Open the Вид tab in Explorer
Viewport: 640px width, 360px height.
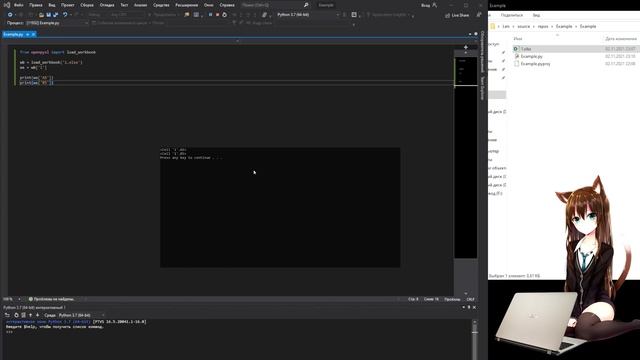(x=536, y=15)
